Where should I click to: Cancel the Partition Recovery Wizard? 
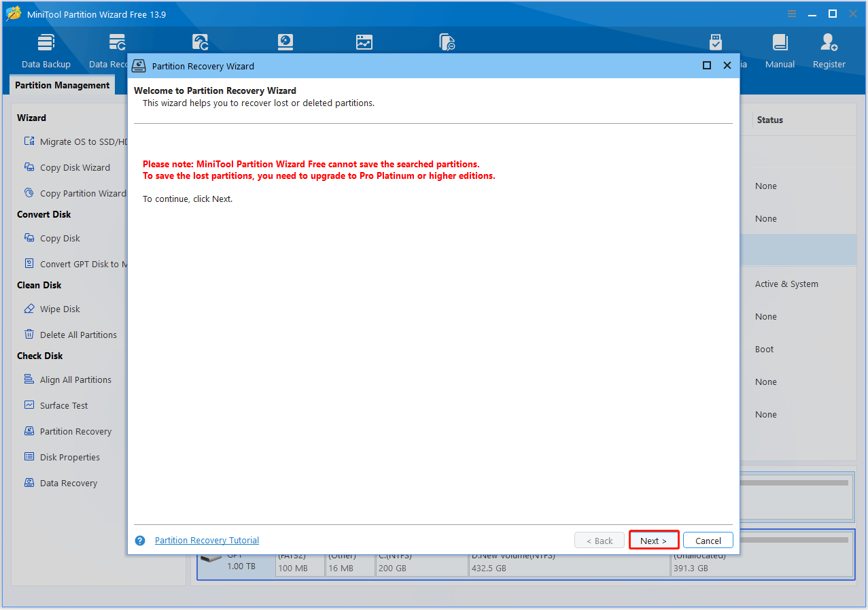(x=708, y=541)
